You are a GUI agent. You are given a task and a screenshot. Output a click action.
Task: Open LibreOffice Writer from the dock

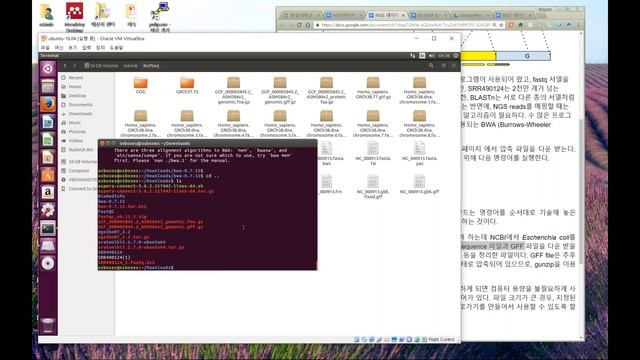pyautogui.click(x=48, y=122)
